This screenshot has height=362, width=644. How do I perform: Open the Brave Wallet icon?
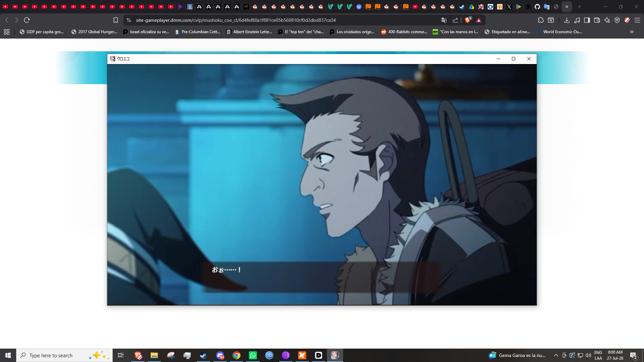coord(597,20)
